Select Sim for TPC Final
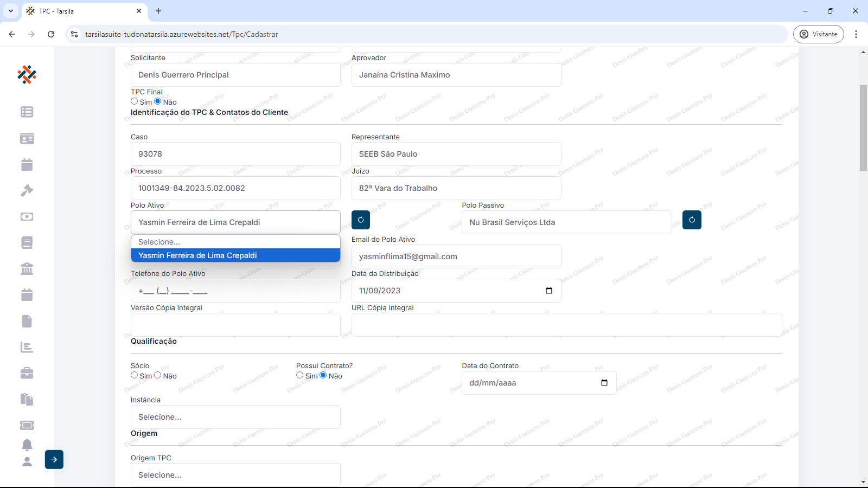This screenshot has width=868, height=488. pyautogui.click(x=135, y=101)
